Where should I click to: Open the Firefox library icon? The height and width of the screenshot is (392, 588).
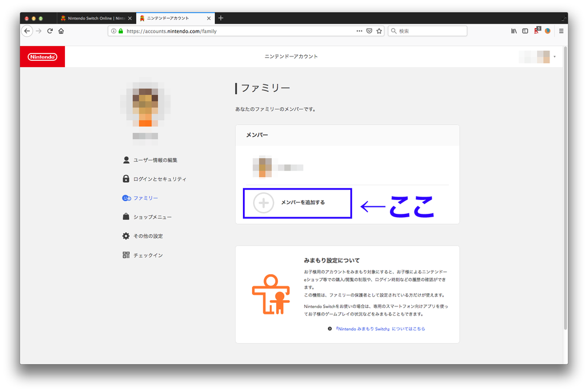click(514, 31)
